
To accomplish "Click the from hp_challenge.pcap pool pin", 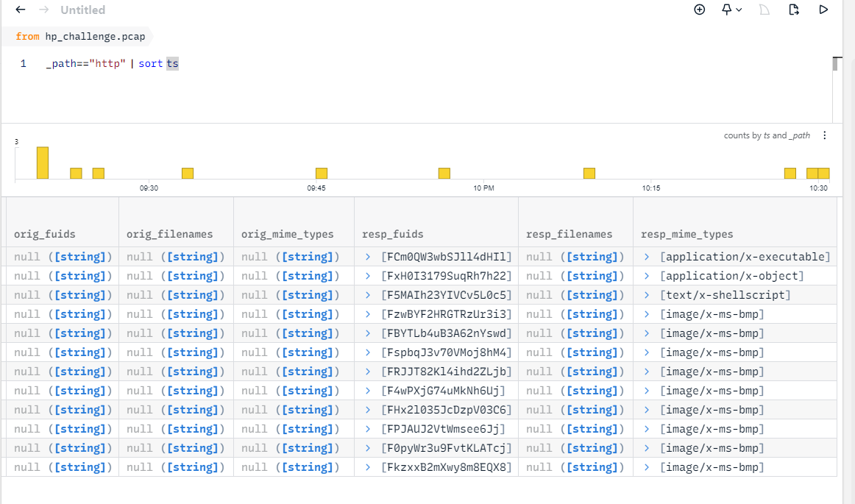I will (x=80, y=36).
